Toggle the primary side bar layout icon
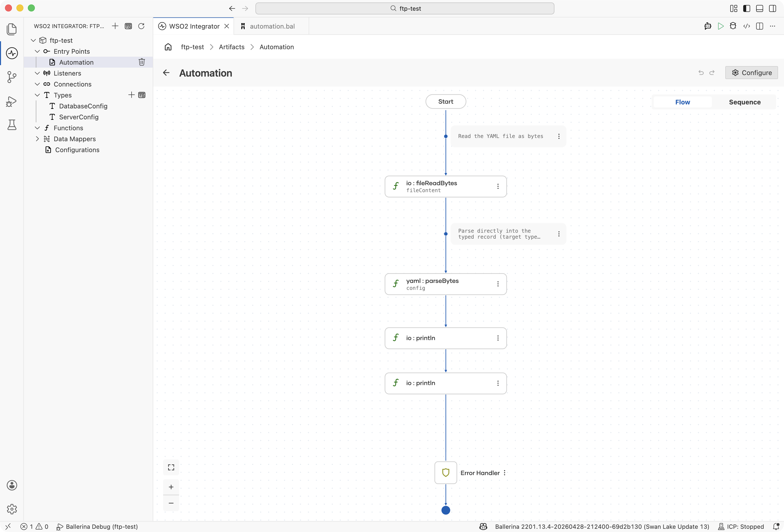Image resolution: width=784 pixels, height=532 pixels. tap(746, 8)
